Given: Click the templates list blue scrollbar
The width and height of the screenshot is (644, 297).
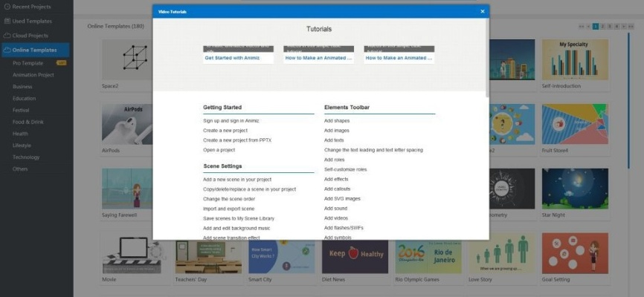Looking at the screenshot, I should [628, 100].
